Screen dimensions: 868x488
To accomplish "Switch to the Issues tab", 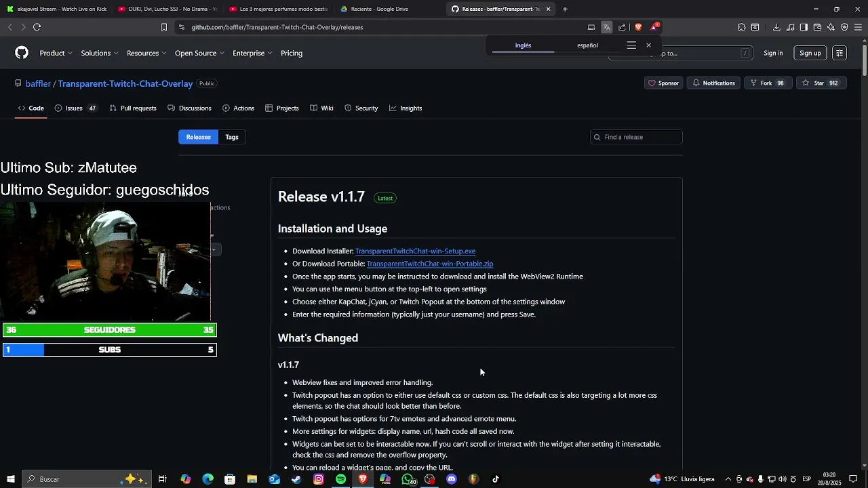I will pos(75,108).
